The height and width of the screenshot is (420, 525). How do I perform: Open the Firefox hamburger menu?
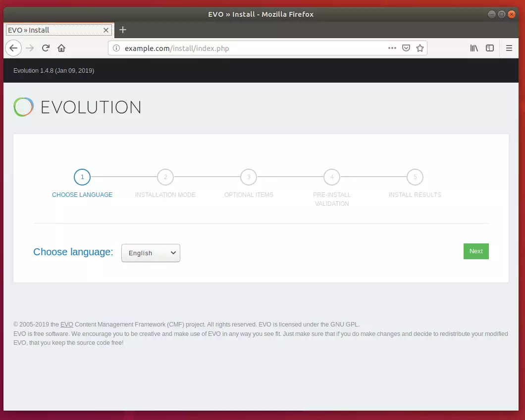(509, 48)
